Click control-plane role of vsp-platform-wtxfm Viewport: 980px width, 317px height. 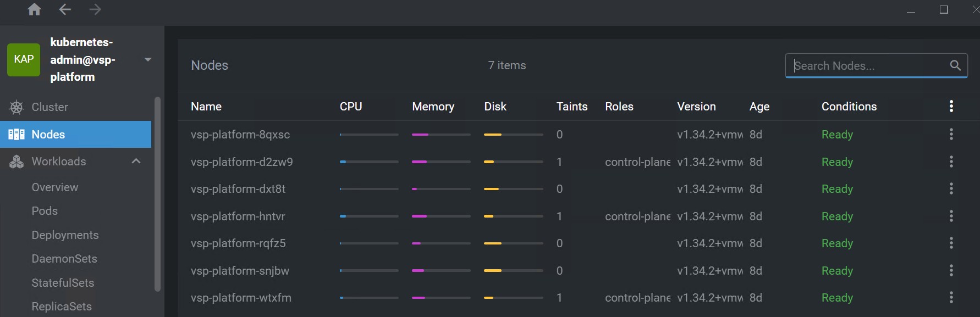point(637,298)
